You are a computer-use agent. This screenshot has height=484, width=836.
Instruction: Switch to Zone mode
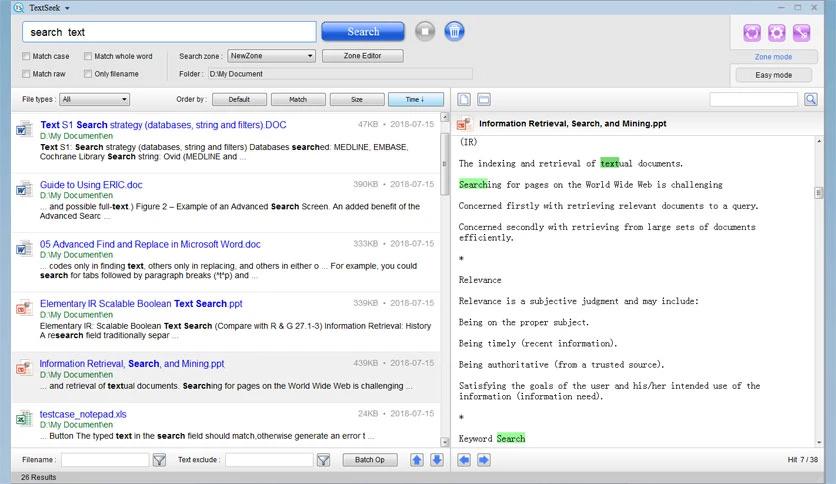click(x=773, y=57)
